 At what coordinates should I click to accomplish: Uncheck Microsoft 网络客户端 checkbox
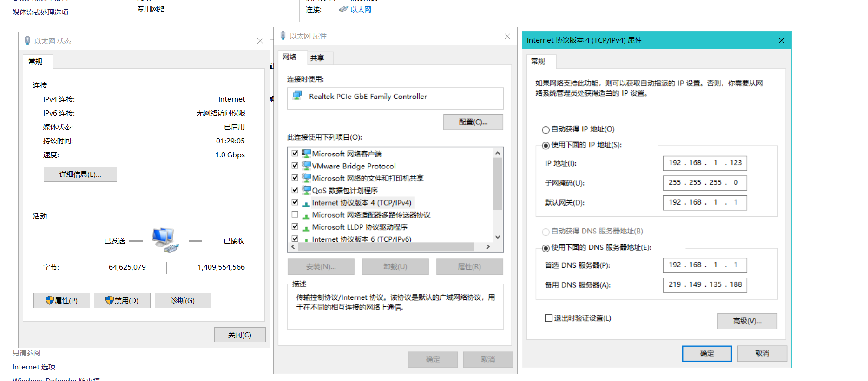click(x=295, y=153)
